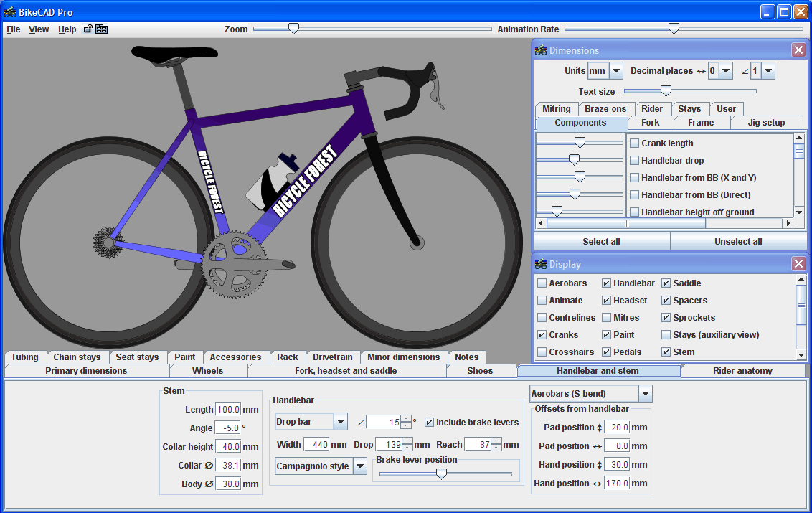Click the Collar height input field
This screenshot has width=812, height=513.
[x=228, y=447]
